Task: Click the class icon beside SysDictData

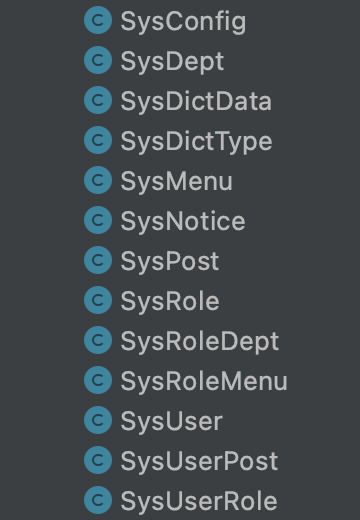Action: [x=98, y=100]
